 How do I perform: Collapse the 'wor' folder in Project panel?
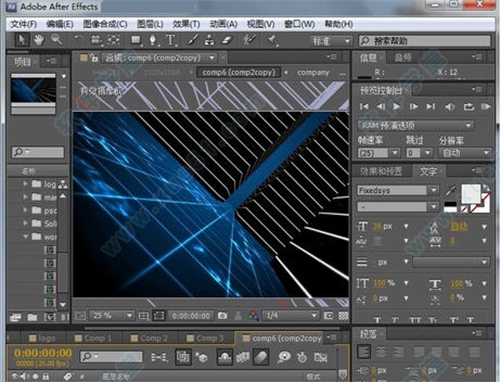25,236
